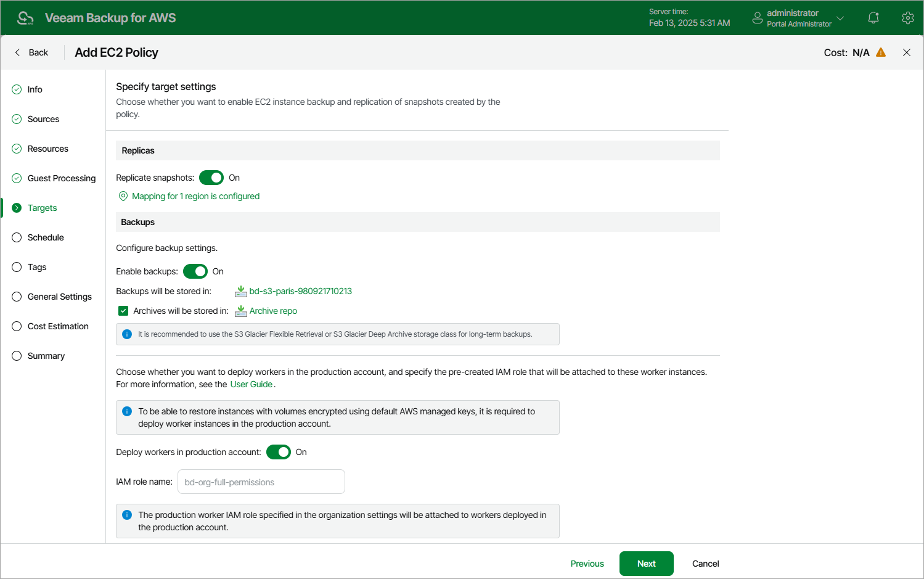Uncheck Archives will be stored in checkbox
This screenshot has width=924, height=579.
point(123,311)
